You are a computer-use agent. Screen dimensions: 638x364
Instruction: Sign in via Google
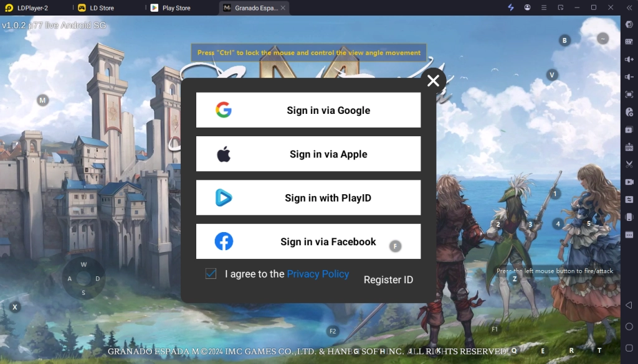(x=308, y=110)
